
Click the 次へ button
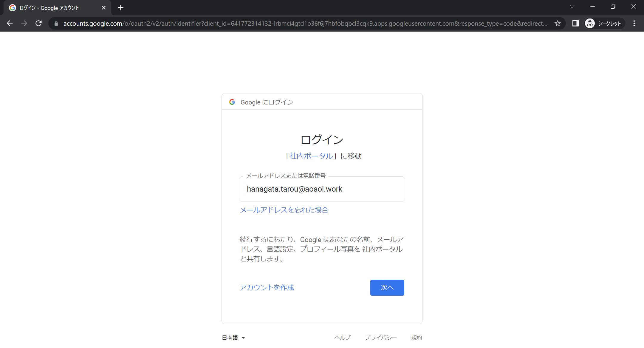coord(387,287)
